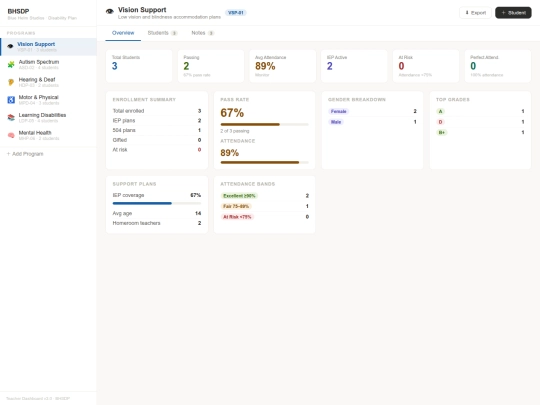Click the Mental Health brain icon
This screenshot has width=540, height=405.
coord(11,135)
